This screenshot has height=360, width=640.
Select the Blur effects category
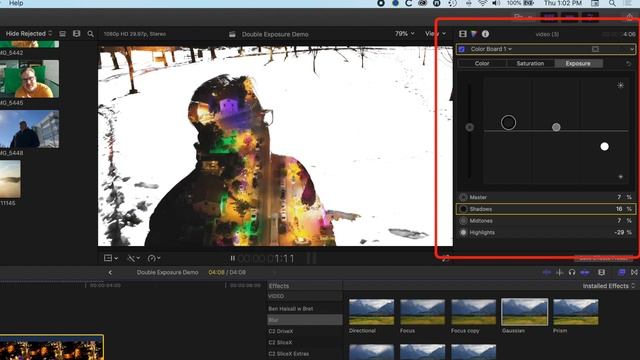point(304,320)
